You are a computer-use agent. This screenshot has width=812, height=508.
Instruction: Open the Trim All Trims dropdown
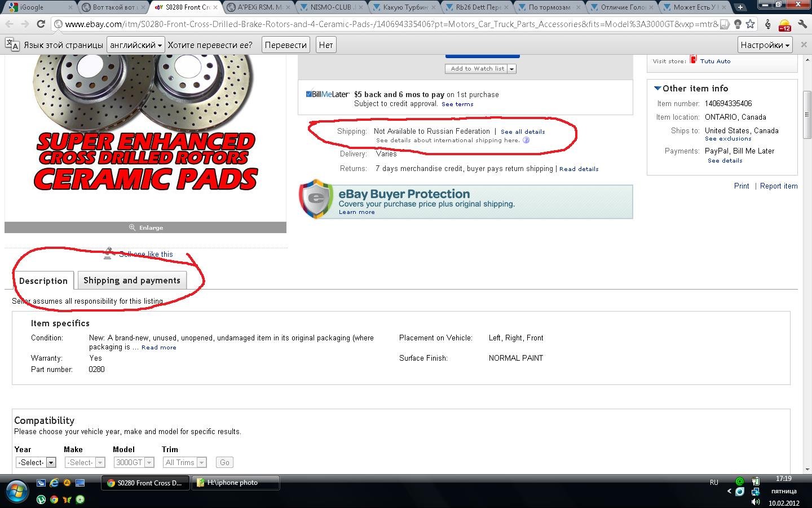[x=184, y=462]
